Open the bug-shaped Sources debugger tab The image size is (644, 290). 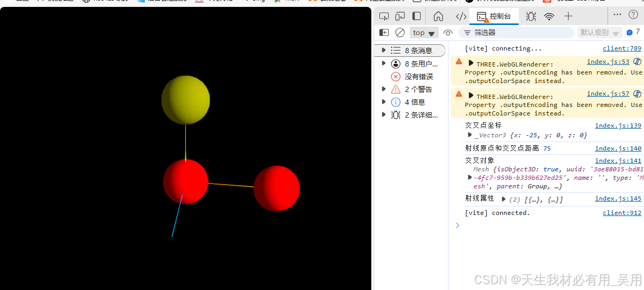click(x=531, y=16)
